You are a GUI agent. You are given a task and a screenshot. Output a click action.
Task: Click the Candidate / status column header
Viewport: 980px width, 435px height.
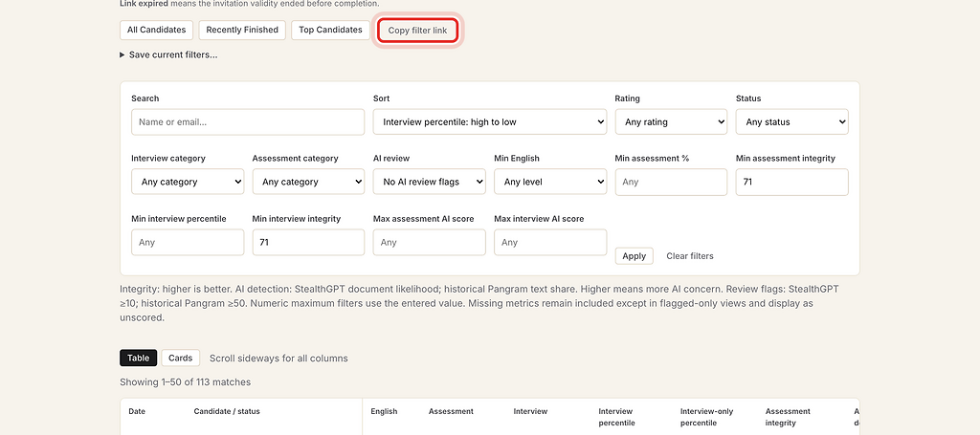coord(227,412)
